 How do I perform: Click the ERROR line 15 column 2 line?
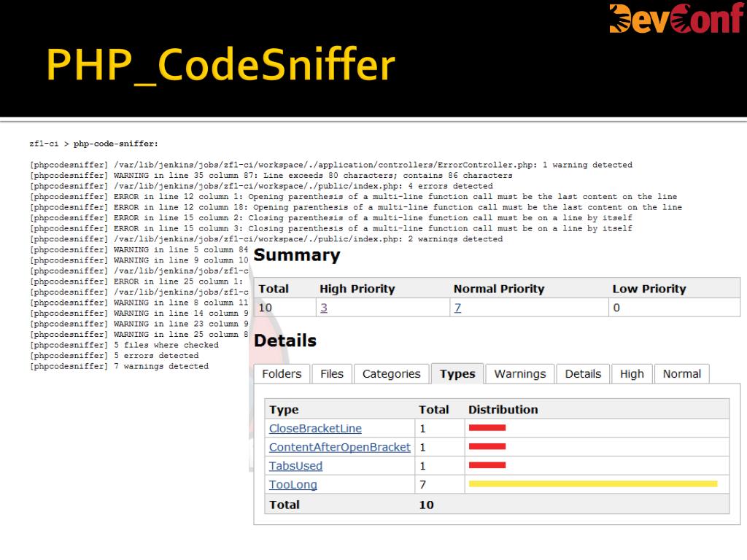(x=331, y=217)
